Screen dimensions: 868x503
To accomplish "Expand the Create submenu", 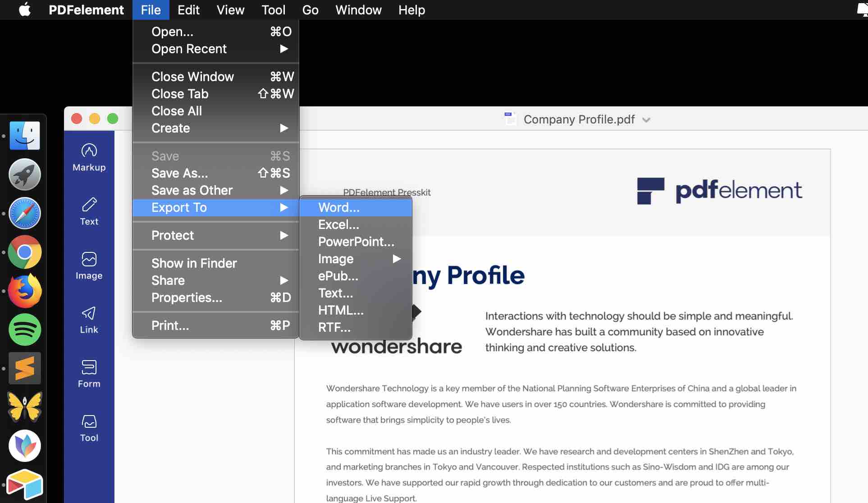I will coord(216,128).
